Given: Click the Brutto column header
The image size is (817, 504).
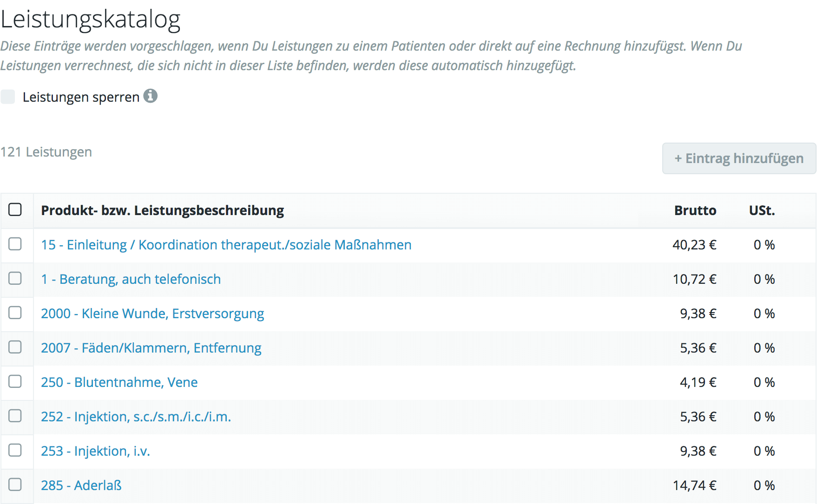Looking at the screenshot, I should pyautogui.click(x=695, y=210).
